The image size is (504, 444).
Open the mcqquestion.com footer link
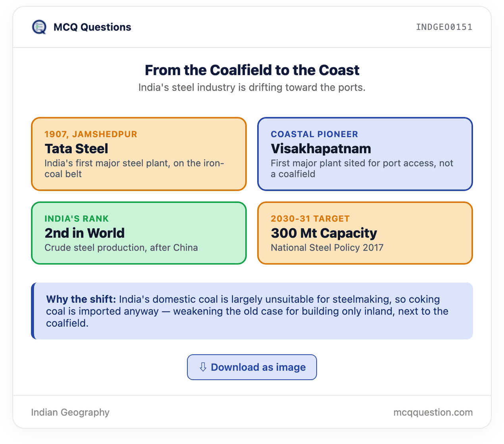[x=433, y=412]
